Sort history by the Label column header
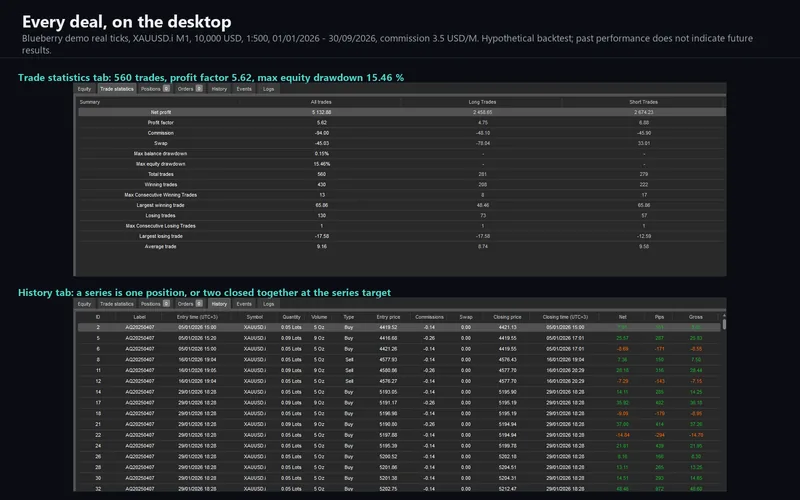This screenshot has width=800, height=500. pos(139,317)
